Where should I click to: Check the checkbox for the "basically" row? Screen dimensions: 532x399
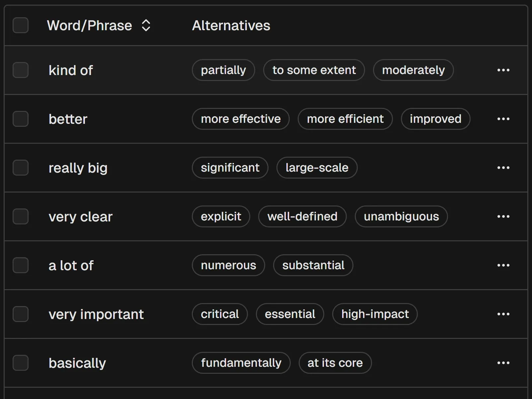point(21,363)
